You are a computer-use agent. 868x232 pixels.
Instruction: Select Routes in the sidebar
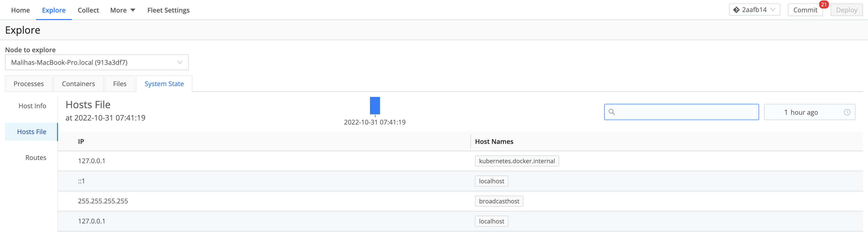(x=36, y=157)
